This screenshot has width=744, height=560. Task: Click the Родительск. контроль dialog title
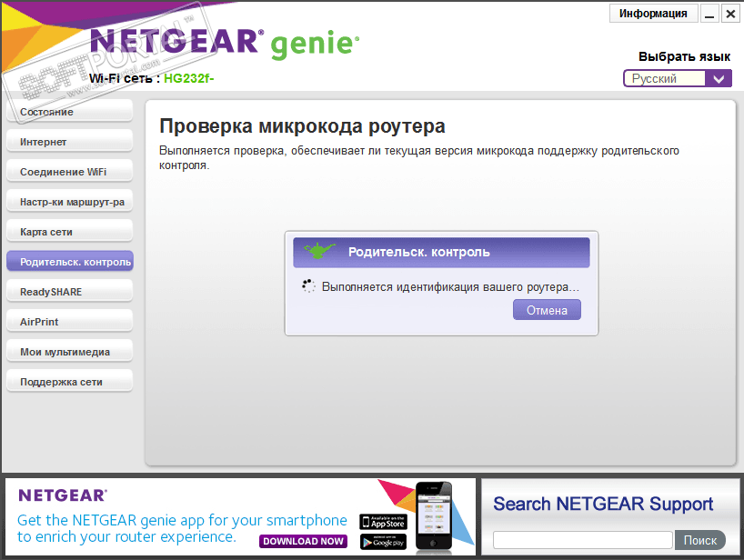tap(419, 252)
